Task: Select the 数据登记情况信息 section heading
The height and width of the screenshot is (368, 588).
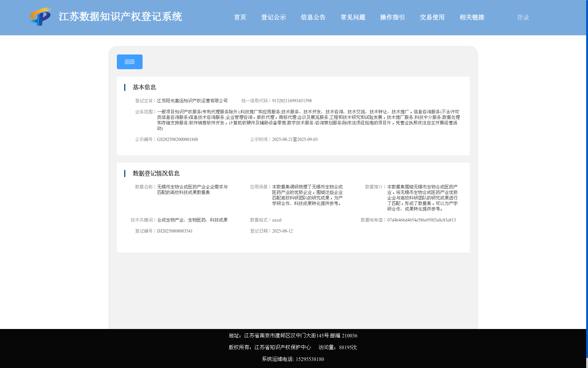Action: pos(156,173)
